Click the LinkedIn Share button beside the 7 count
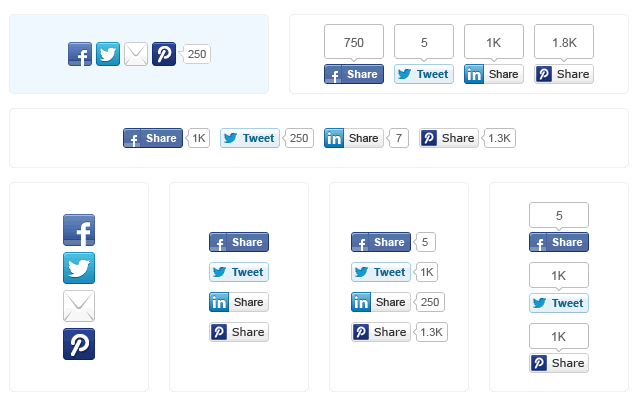This screenshot has height=404, width=640. (354, 138)
